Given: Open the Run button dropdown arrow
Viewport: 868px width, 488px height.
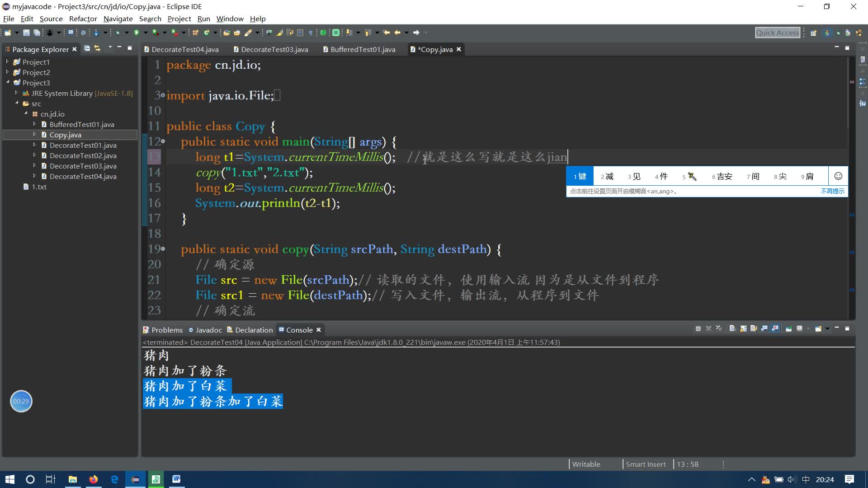Looking at the screenshot, I should click(x=145, y=33).
